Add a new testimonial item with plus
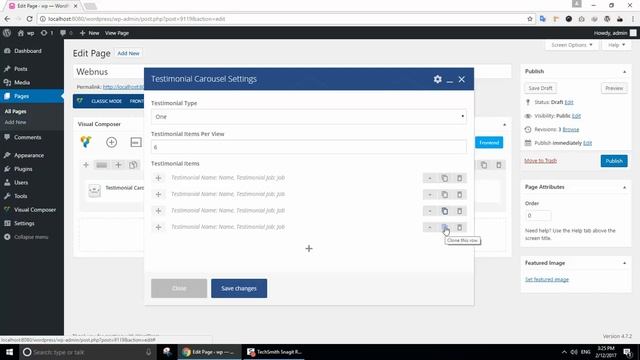 click(x=309, y=249)
